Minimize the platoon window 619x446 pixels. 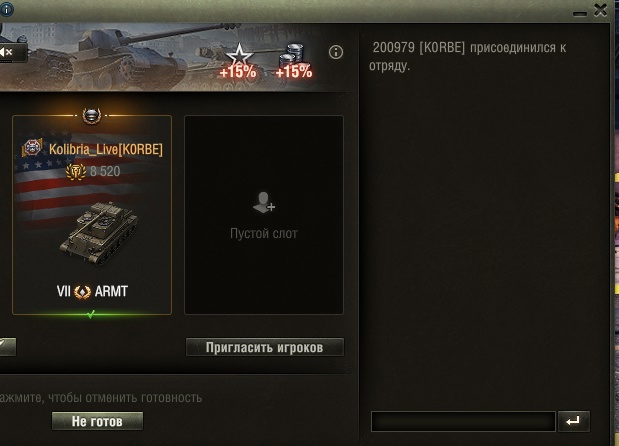580,14
